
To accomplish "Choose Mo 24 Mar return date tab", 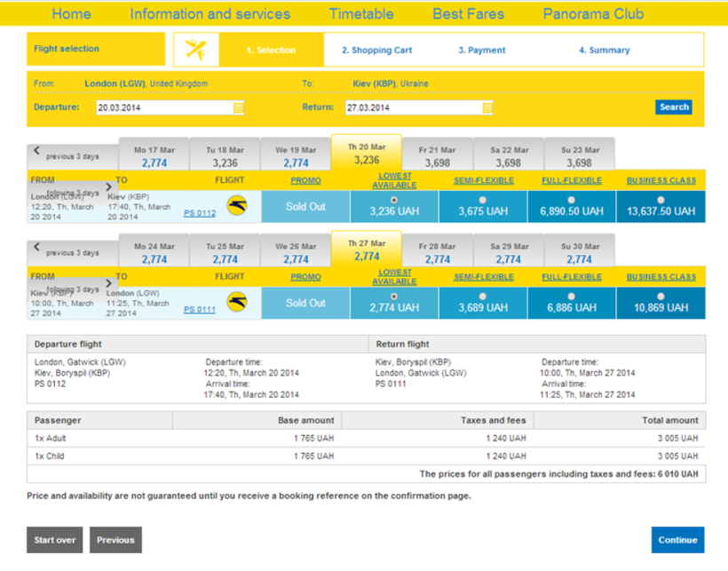I will pyautogui.click(x=154, y=251).
